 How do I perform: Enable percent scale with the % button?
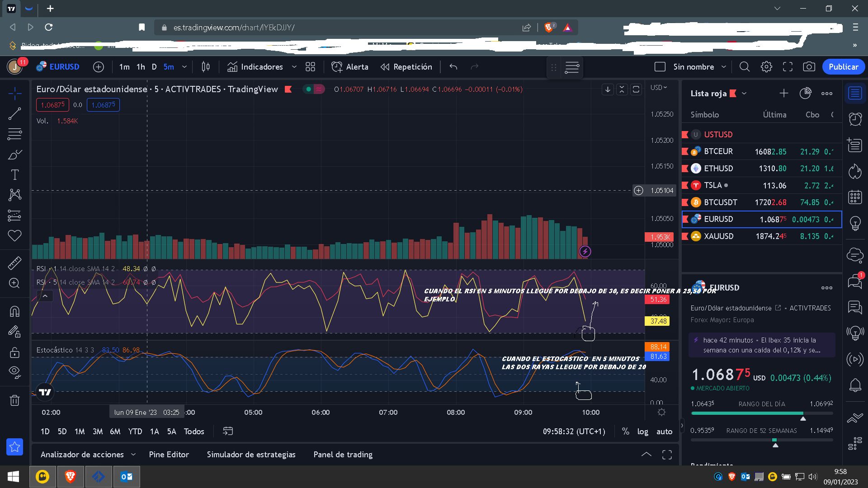pos(626,432)
